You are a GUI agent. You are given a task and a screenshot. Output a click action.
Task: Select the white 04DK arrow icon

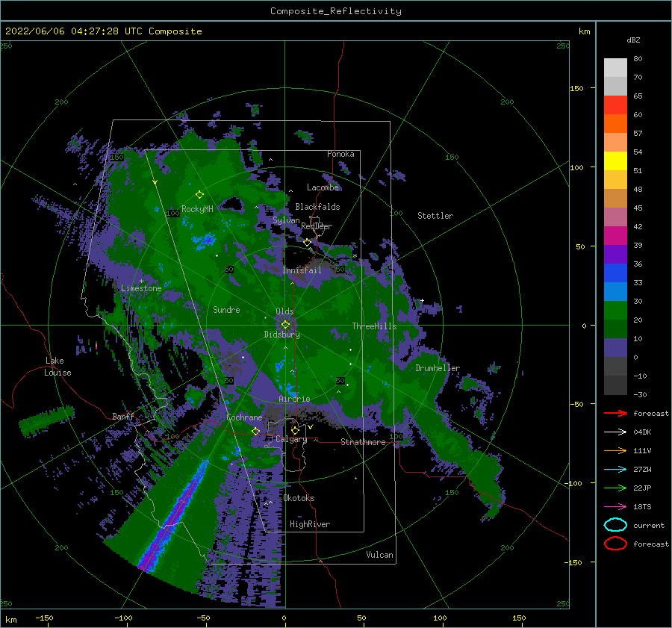(x=615, y=432)
